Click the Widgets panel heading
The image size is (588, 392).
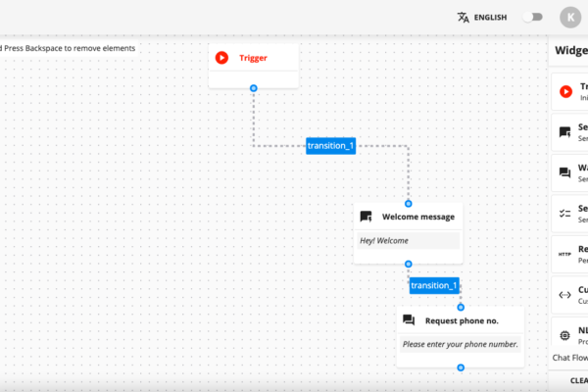pyautogui.click(x=571, y=50)
